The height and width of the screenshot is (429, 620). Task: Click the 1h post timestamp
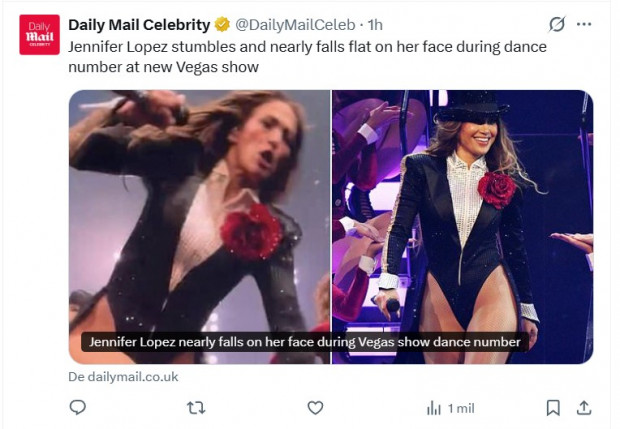coord(375,25)
